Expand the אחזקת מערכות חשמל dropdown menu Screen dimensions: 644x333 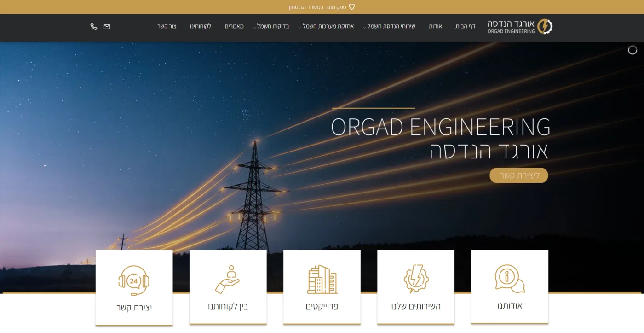328,27
